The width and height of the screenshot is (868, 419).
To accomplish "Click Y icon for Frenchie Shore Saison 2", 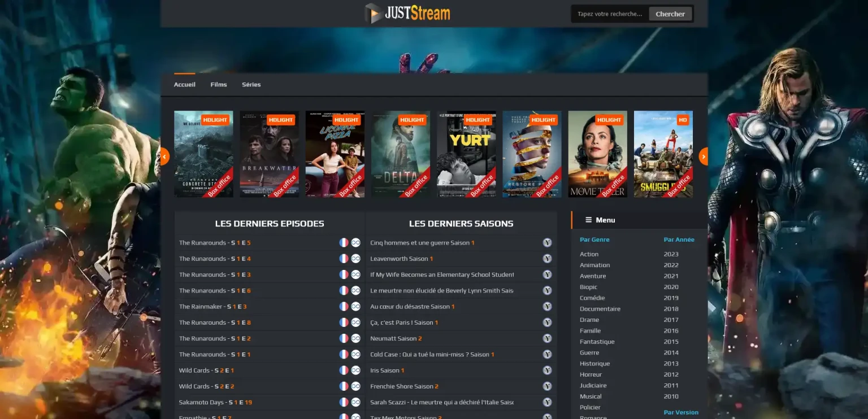I will (547, 386).
